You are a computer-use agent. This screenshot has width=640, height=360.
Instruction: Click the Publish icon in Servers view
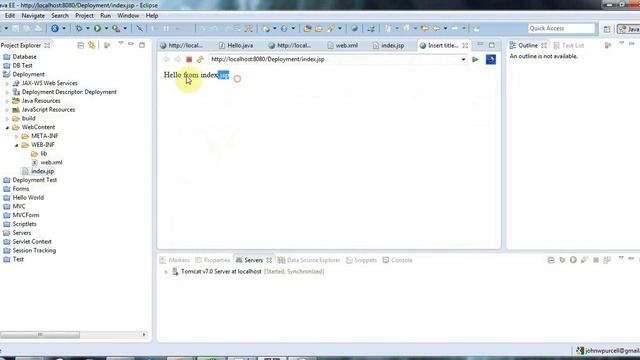pos(607,260)
